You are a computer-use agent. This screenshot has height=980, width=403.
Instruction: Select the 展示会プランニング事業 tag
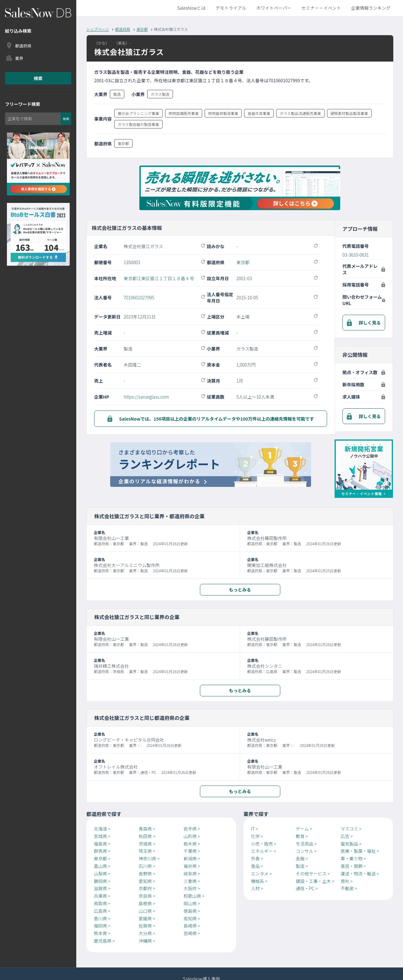(x=138, y=113)
